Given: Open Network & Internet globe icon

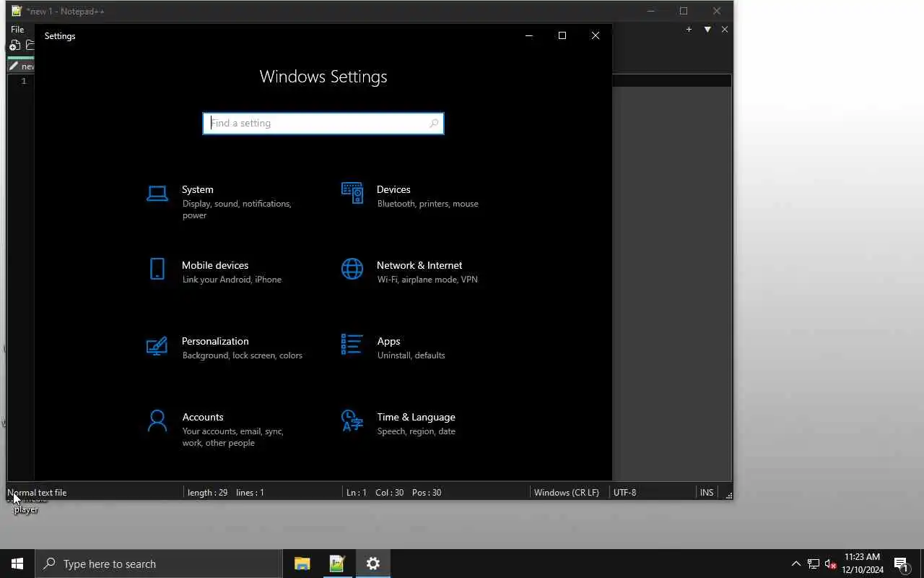Looking at the screenshot, I should coord(352,269).
